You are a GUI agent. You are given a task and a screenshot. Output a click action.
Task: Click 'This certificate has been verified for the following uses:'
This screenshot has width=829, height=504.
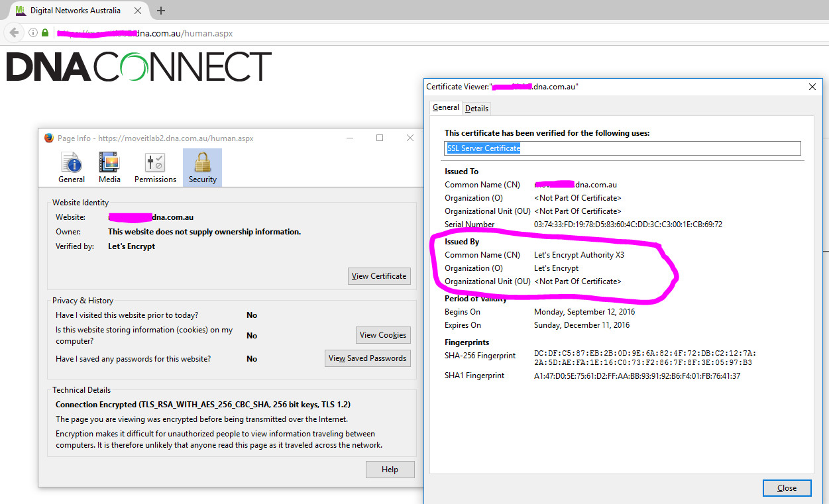pyautogui.click(x=547, y=133)
